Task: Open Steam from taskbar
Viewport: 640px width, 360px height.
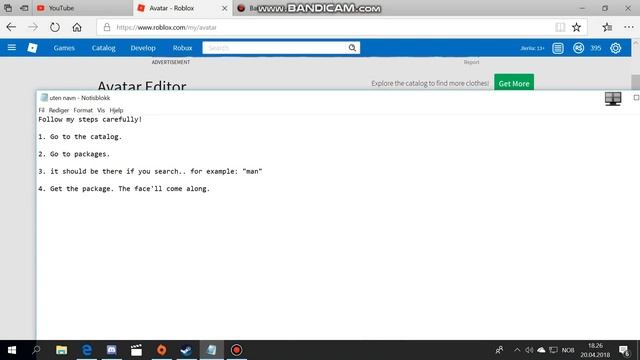Action: [x=187, y=350]
